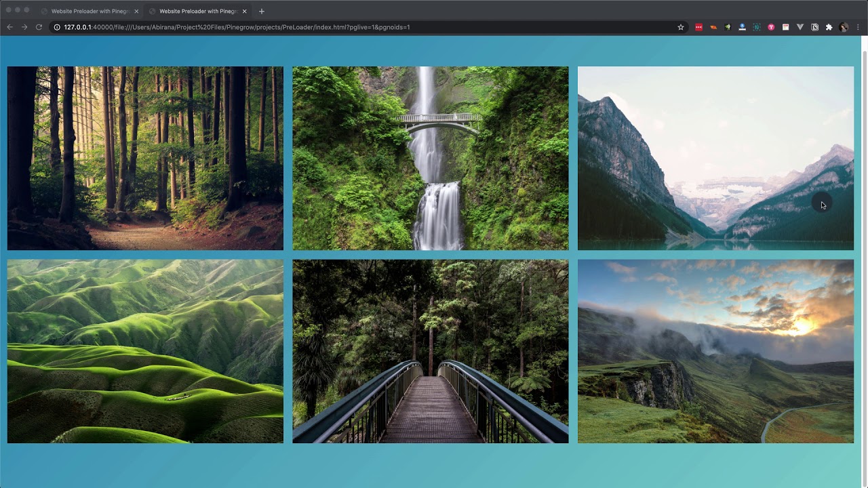Click the rolling green hills photo
868x488 pixels.
(x=145, y=351)
